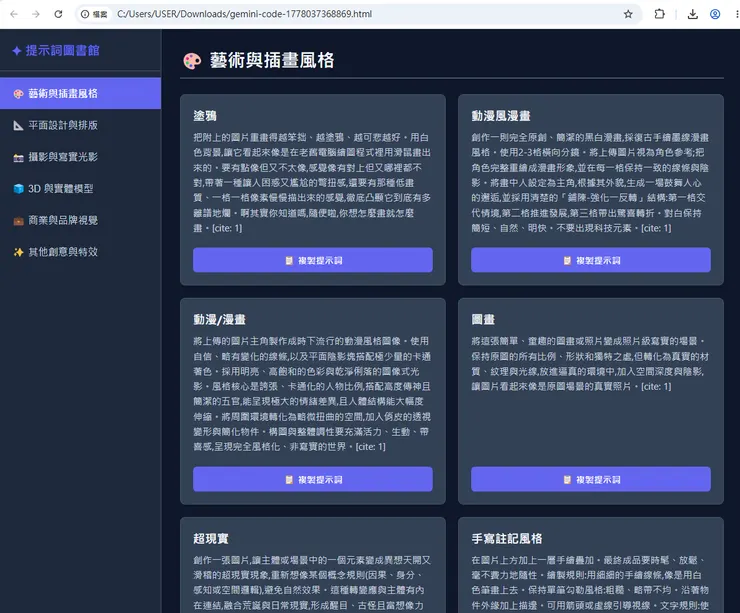Click the ruler icon beside 平面設計與排版

coord(18,125)
